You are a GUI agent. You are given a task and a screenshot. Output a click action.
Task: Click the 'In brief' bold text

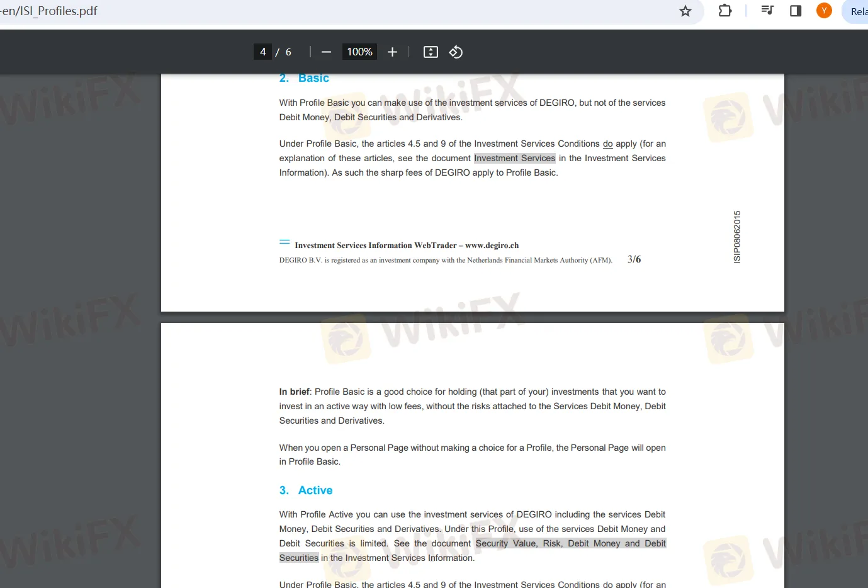point(295,392)
